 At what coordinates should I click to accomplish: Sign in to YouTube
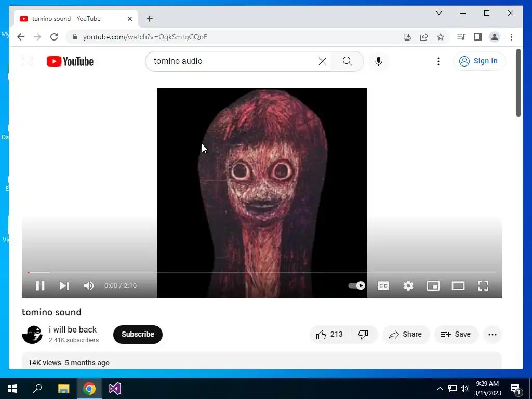[x=479, y=61]
